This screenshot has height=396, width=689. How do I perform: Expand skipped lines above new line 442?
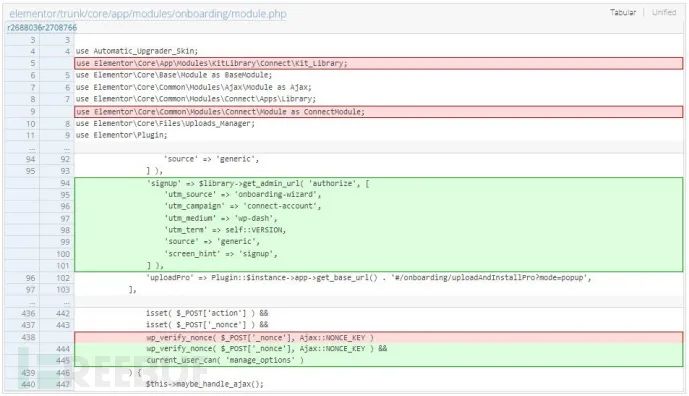coord(66,302)
